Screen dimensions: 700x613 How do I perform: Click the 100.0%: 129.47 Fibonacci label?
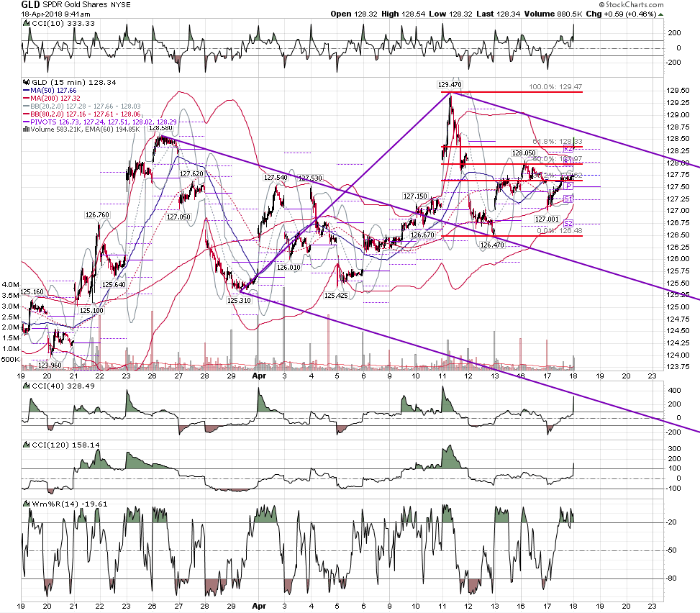[555, 87]
